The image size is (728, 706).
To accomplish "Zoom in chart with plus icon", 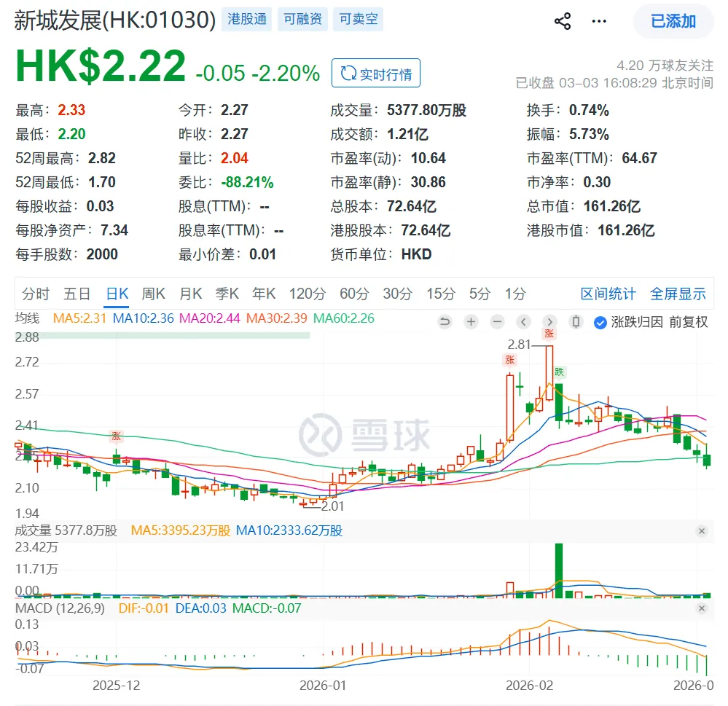I will [471, 321].
